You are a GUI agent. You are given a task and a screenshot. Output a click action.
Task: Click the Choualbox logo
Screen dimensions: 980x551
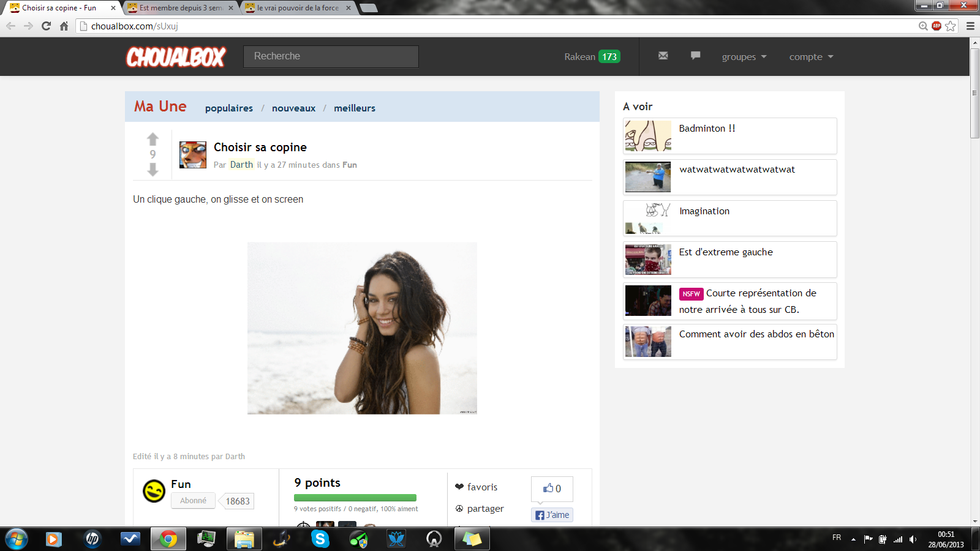pyautogui.click(x=176, y=57)
